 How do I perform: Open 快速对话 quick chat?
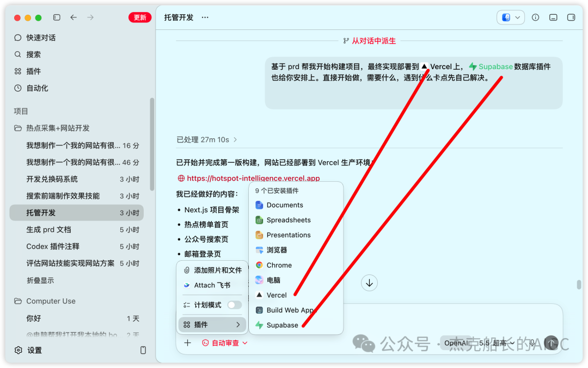(40, 38)
